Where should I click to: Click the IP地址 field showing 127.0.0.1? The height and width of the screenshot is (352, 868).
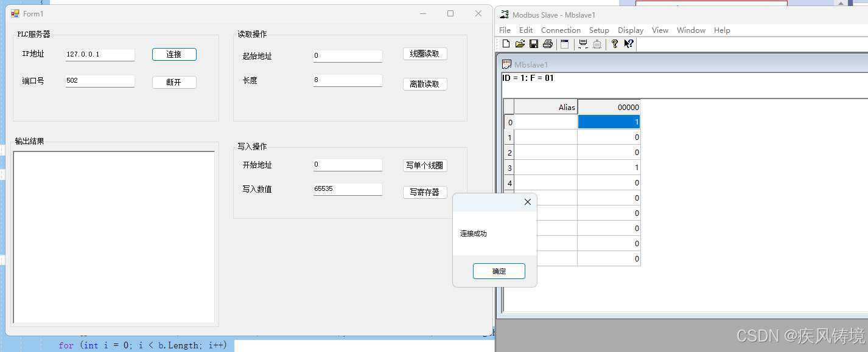pyautogui.click(x=100, y=54)
